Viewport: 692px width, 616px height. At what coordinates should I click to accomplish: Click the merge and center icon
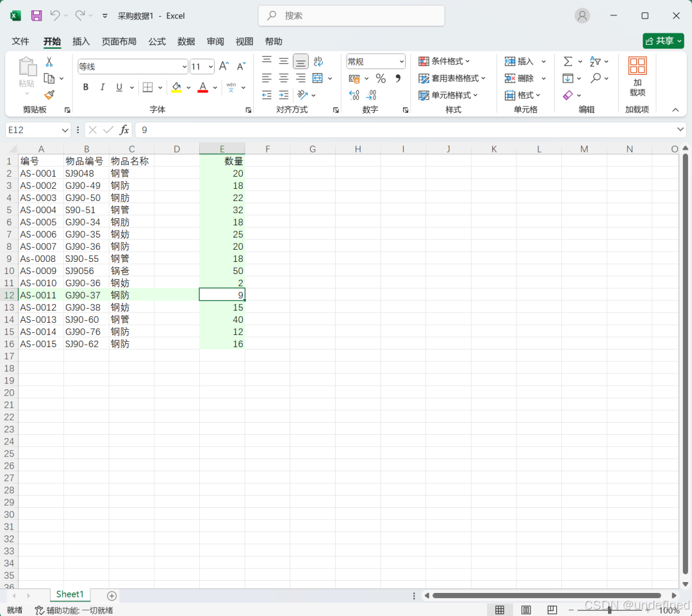coord(318,78)
